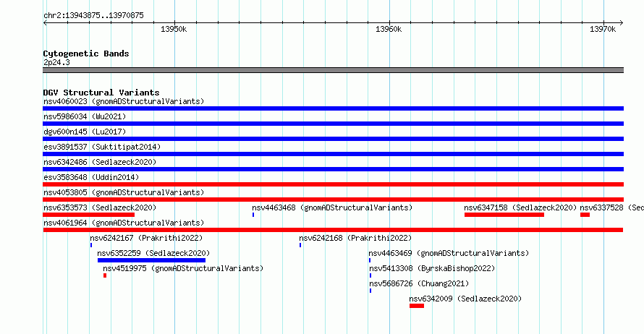The width and height of the screenshot is (644, 334).
Task: Click the red bar under nsv6347158
Action: 504,215
